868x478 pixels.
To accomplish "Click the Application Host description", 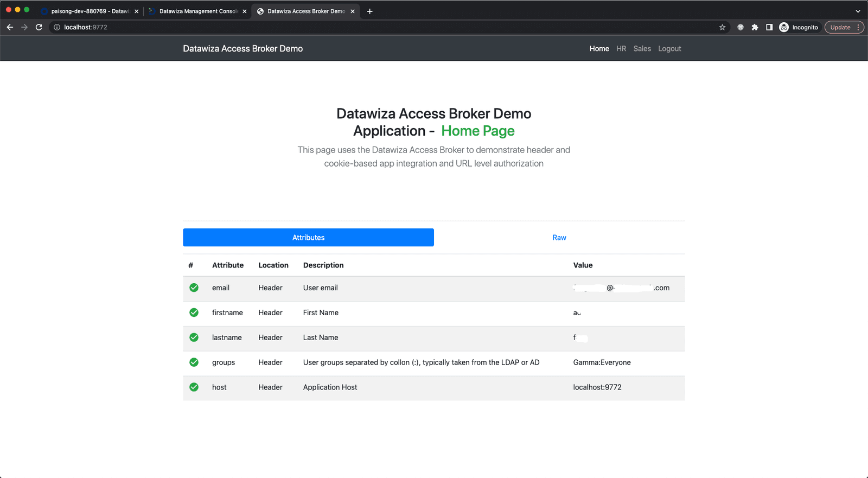I will pos(330,387).
